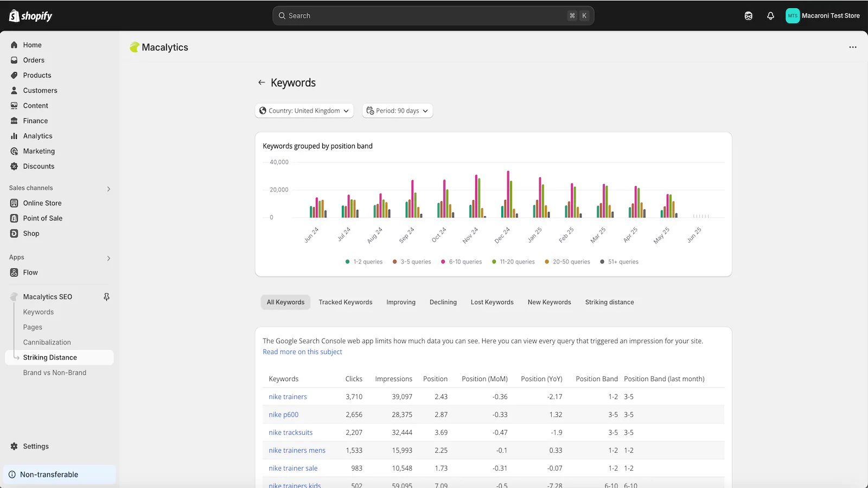
Task: Click the Finance bank icon
Action: pyautogui.click(x=14, y=121)
